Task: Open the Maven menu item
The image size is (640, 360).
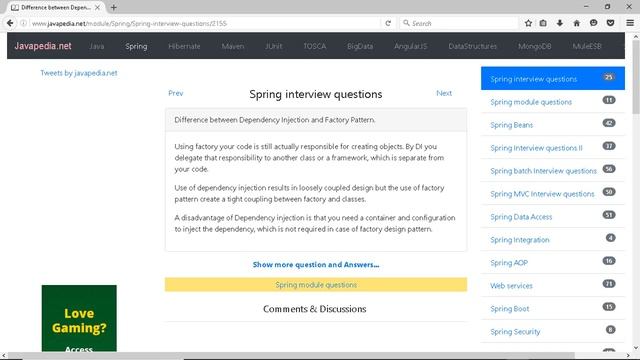Action: pos(233,46)
